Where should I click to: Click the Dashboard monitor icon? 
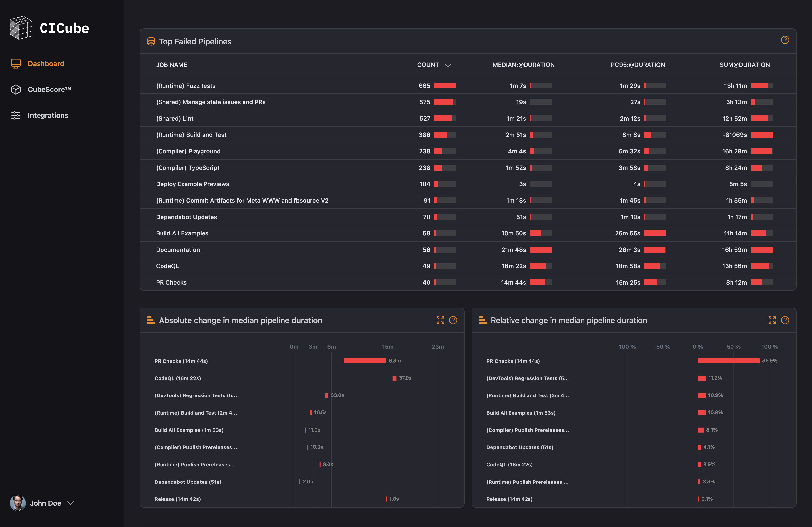pyautogui.click(x=16, y=63)
